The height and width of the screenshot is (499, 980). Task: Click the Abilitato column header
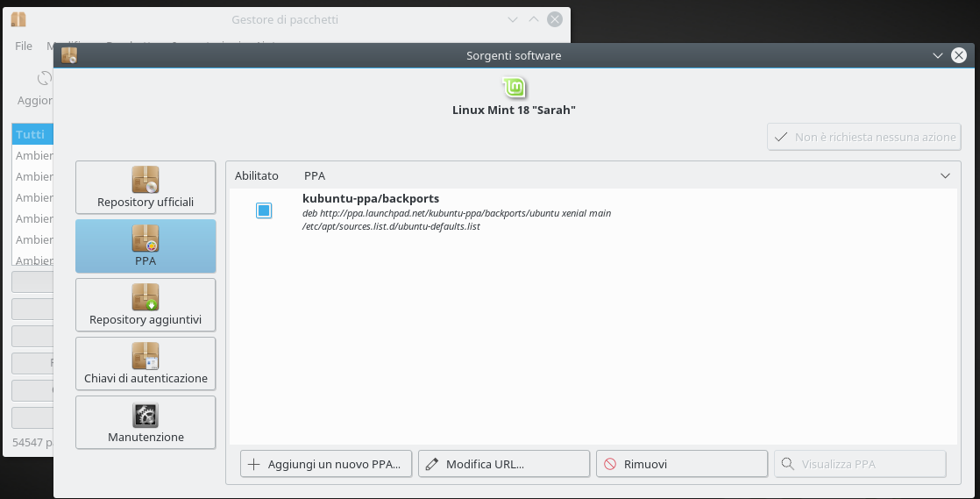pyautogui.click(x=256, y=175)
